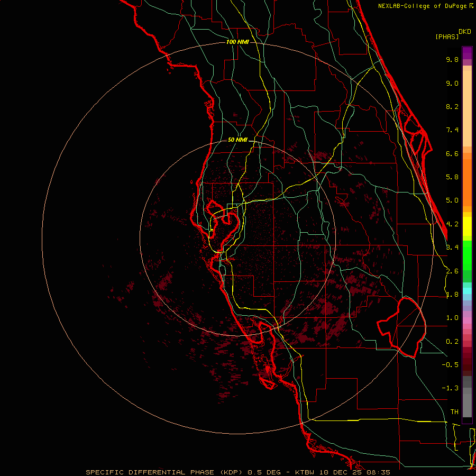Click SPECIFIC DIFFERENTIAL PHASE in the caption
This screenshot has width=476, height=476.
(x=151, y=472)
